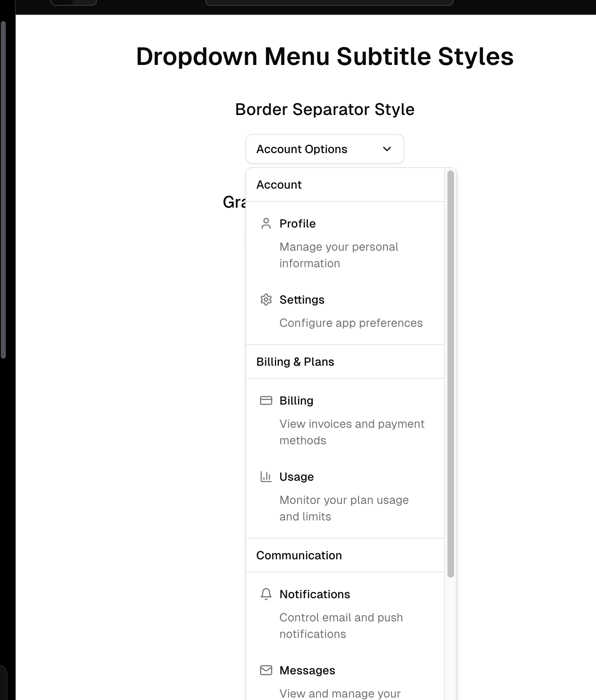Click the dropdown menu's vertical scrollbar
The height and width of the screenshot is (700, 596).
tap(451, 372)
